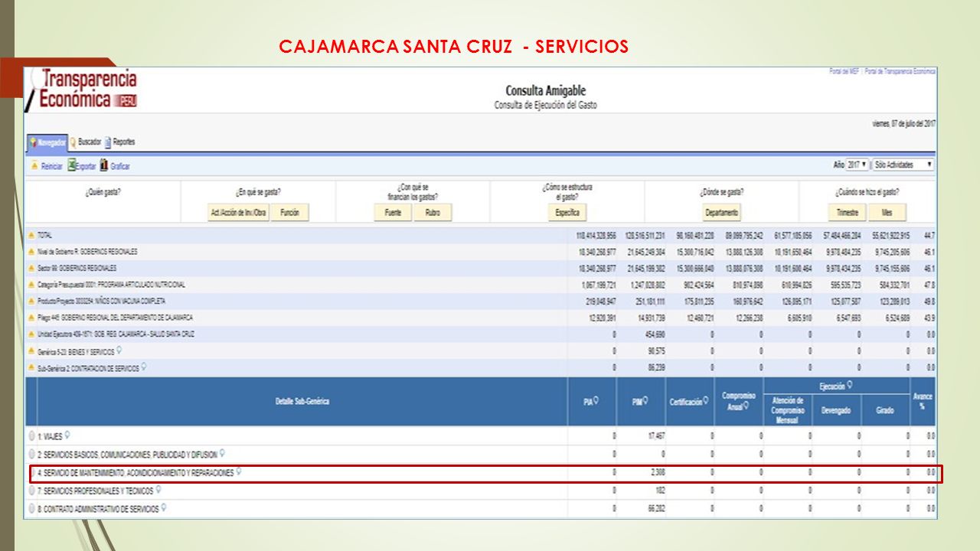Image resolution: width=980 pixels, height=551 pixels.
Task: Click the Trimestre button
Action: 848,212
